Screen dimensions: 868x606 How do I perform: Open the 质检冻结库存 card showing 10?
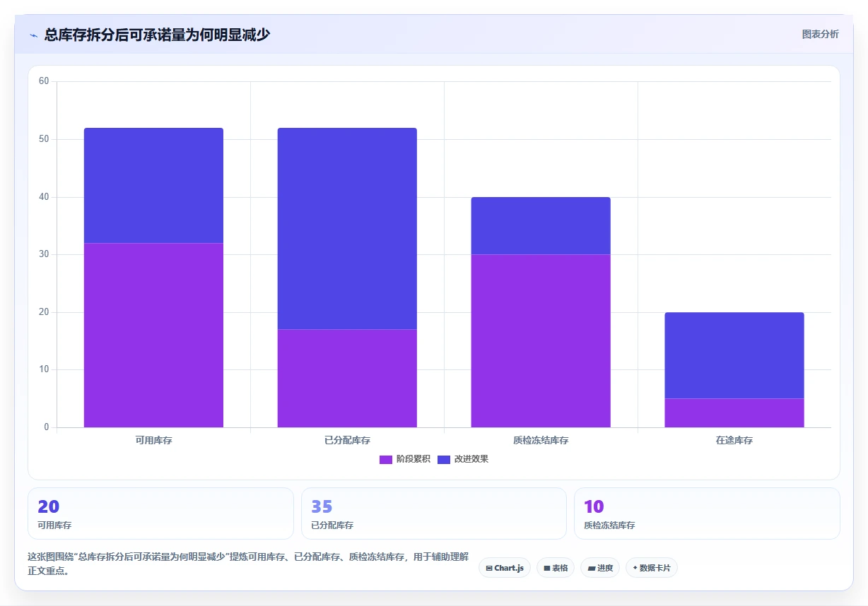click(707, 513)
